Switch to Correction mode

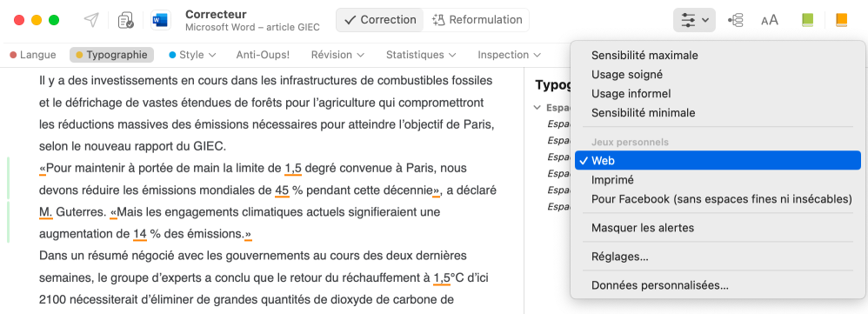[380, 20]
